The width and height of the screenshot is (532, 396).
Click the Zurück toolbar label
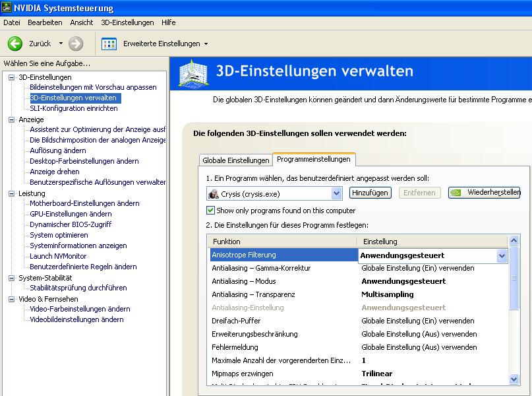point(40,44)
